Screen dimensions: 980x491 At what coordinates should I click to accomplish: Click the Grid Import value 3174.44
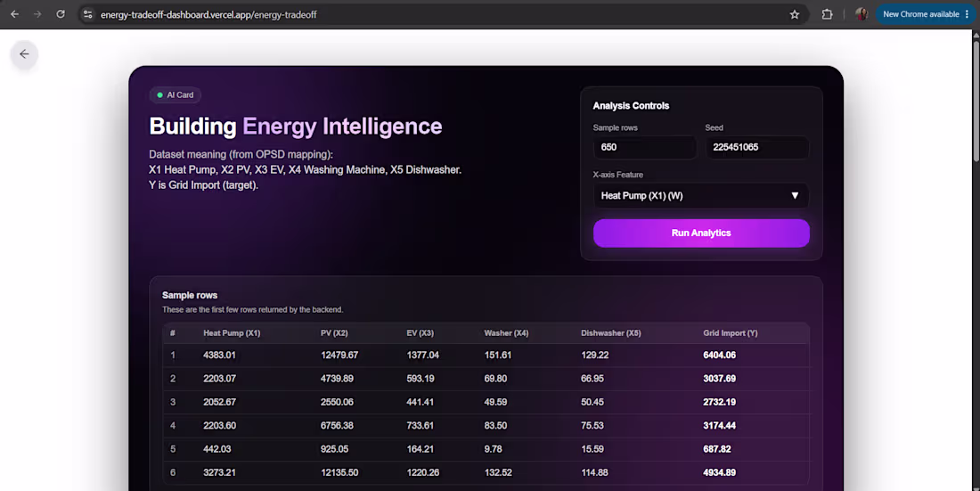click(x=719, y=425)
